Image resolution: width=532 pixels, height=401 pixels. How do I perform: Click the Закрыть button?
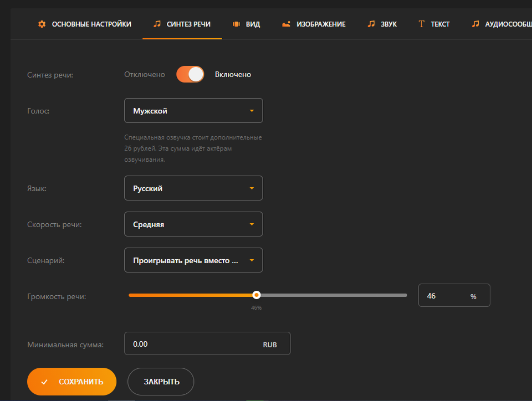coord(160,382)
